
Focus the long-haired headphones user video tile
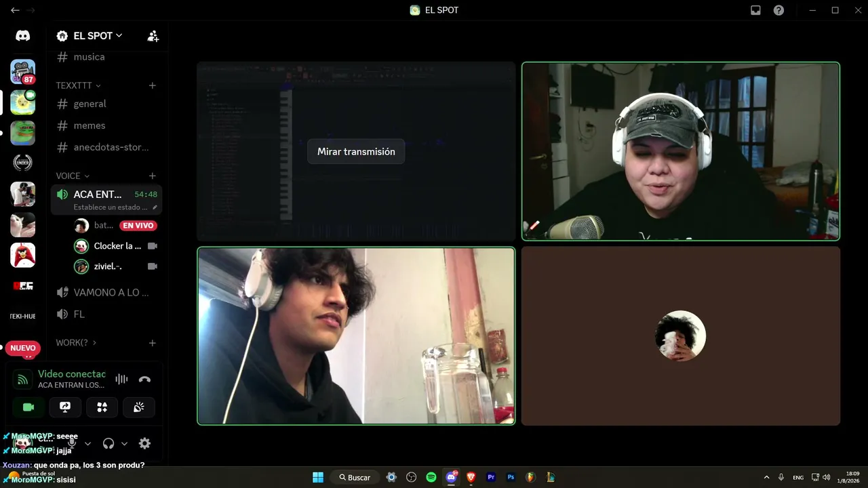tap(356, 336)
